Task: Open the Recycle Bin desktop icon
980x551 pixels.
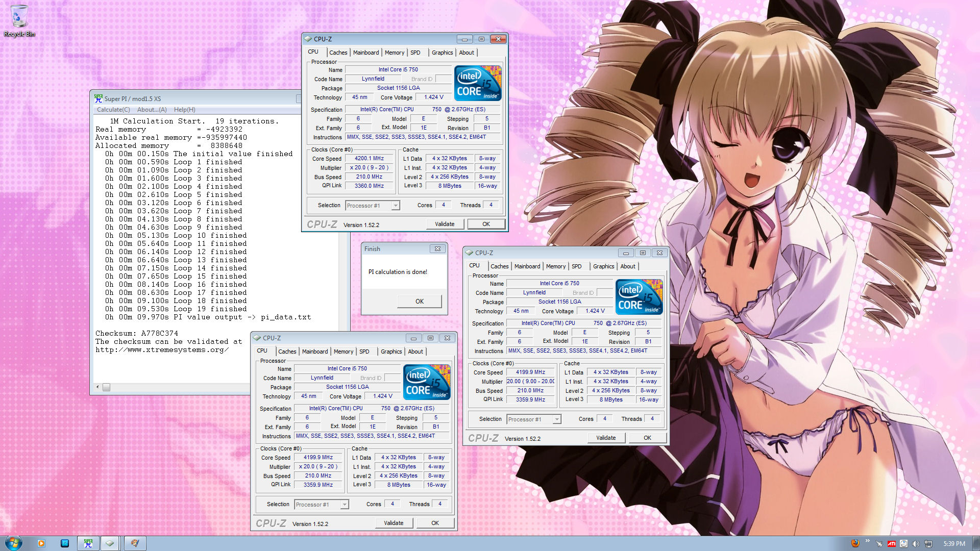Action: tap(19, 20)
